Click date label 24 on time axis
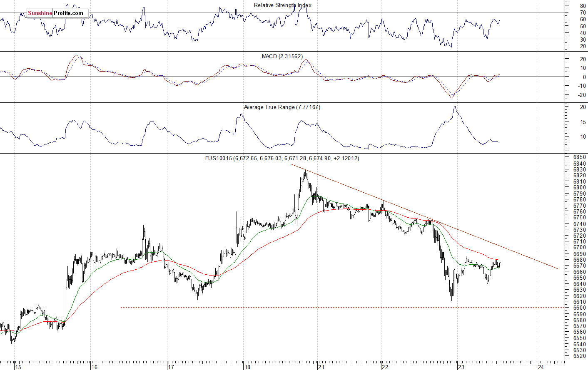This screenshot has width=588, height=370. click(541, 367)
